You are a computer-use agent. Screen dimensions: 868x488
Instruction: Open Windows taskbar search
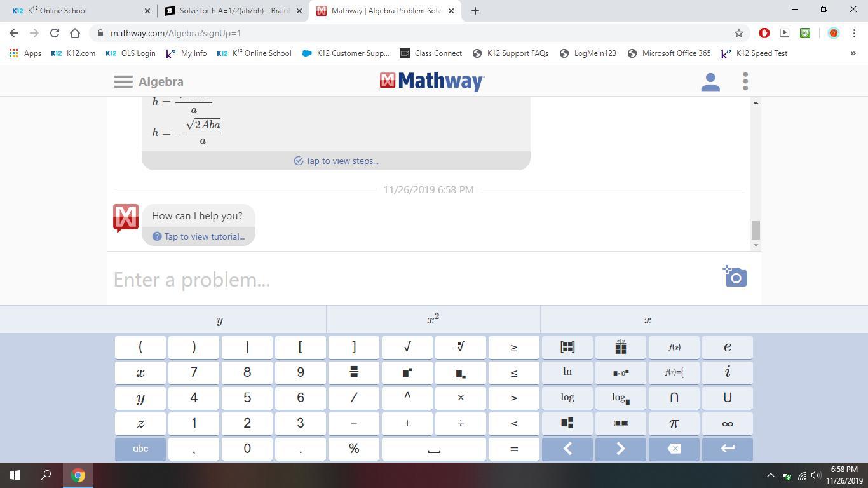click(x=46, y=475)
